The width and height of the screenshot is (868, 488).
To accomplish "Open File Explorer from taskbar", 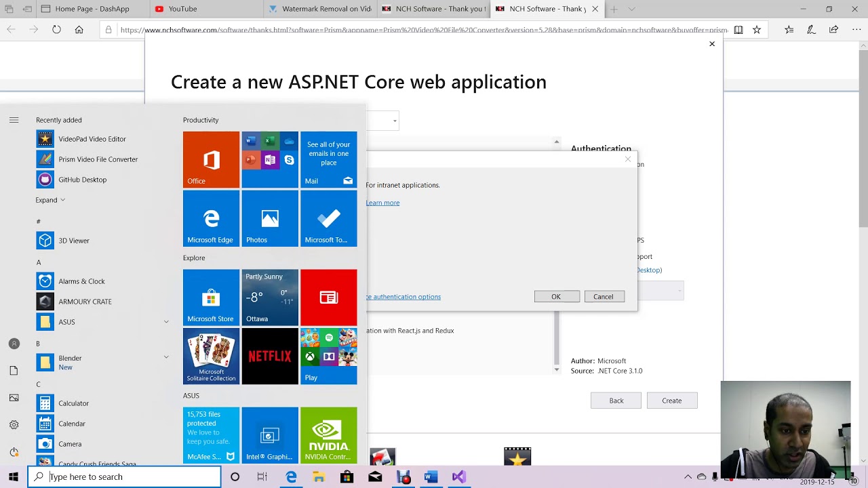I will 319,477.
